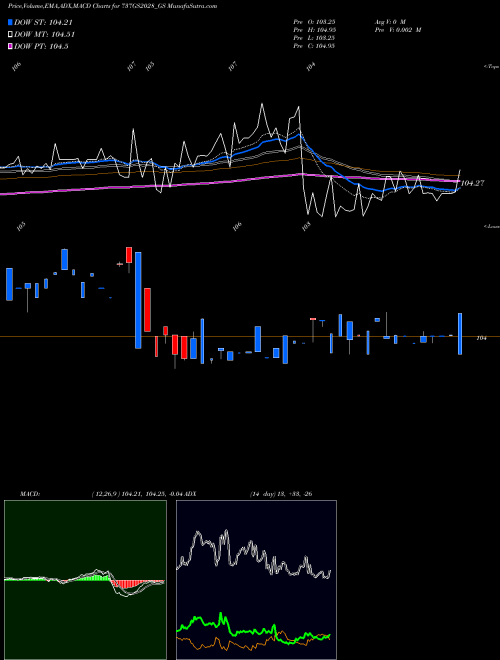This screenshot has height=660, width=500.
Task: Click the 104 label in the Tops row
Action: click(x=311, y=67)
